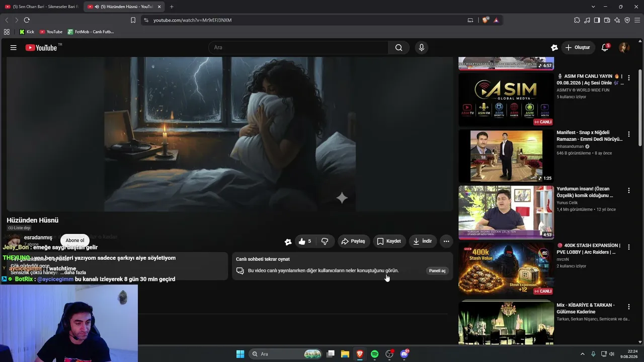Open the site settings icon in address bar
The image size is (644, 362).
[146, 20]
